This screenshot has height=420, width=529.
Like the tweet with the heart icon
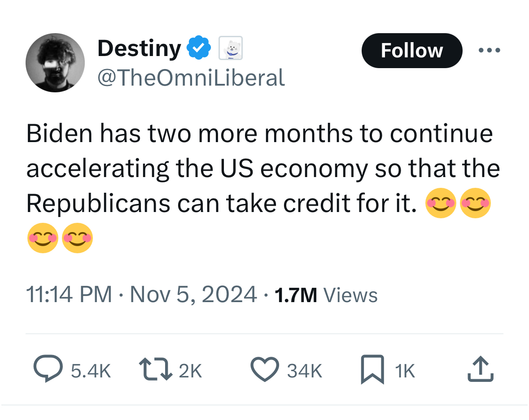point(265,370)
